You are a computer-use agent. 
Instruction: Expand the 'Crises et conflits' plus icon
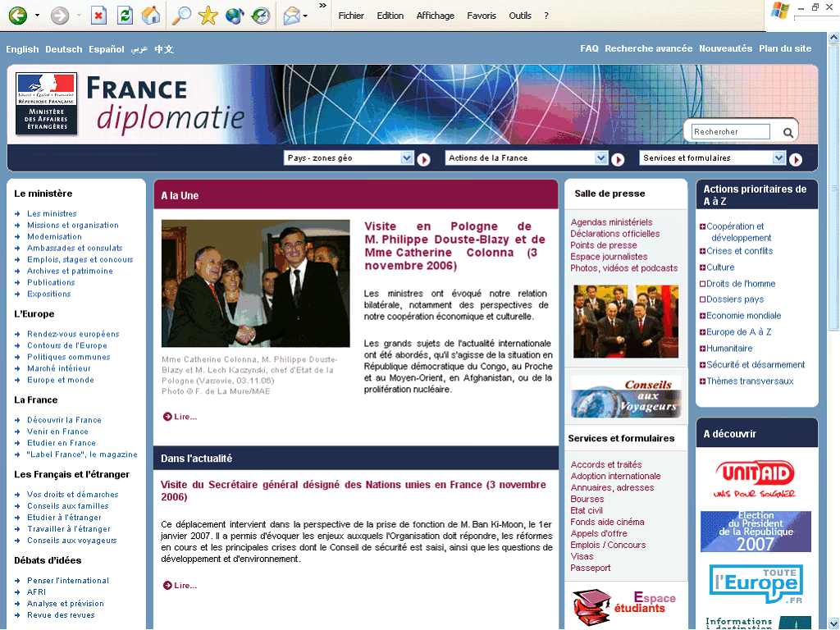[x=702, y=252]
